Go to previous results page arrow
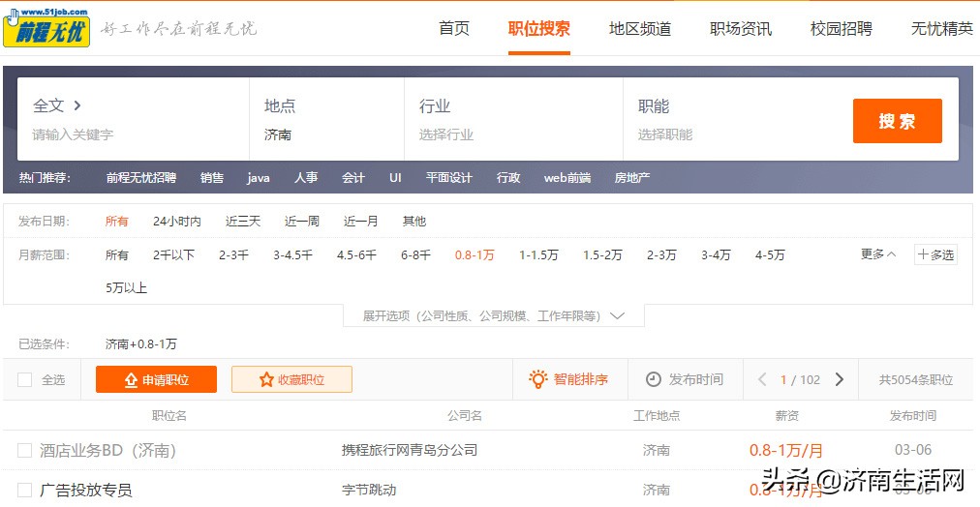980x507 pixels. (762, 379)
